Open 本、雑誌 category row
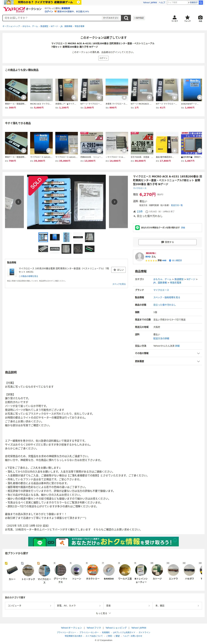The image size is (207, 644). tap(177, 606)
